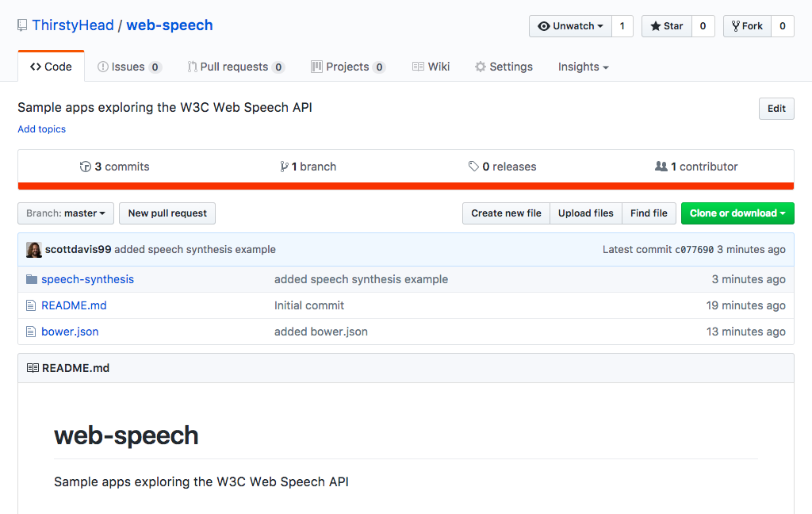Screen dimensions: 812x514
Task: Click the 19 minutes ago timestamp
Action: 745,305
